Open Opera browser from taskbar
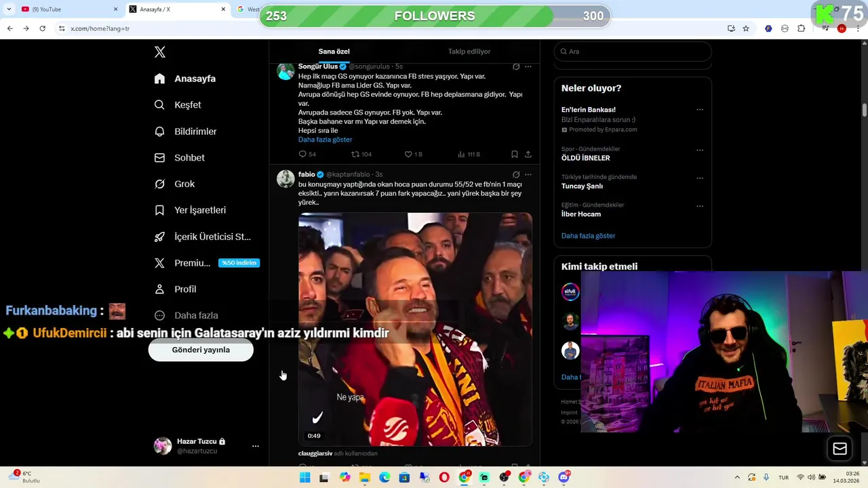The image size is (868, 488). coord(444,478)
